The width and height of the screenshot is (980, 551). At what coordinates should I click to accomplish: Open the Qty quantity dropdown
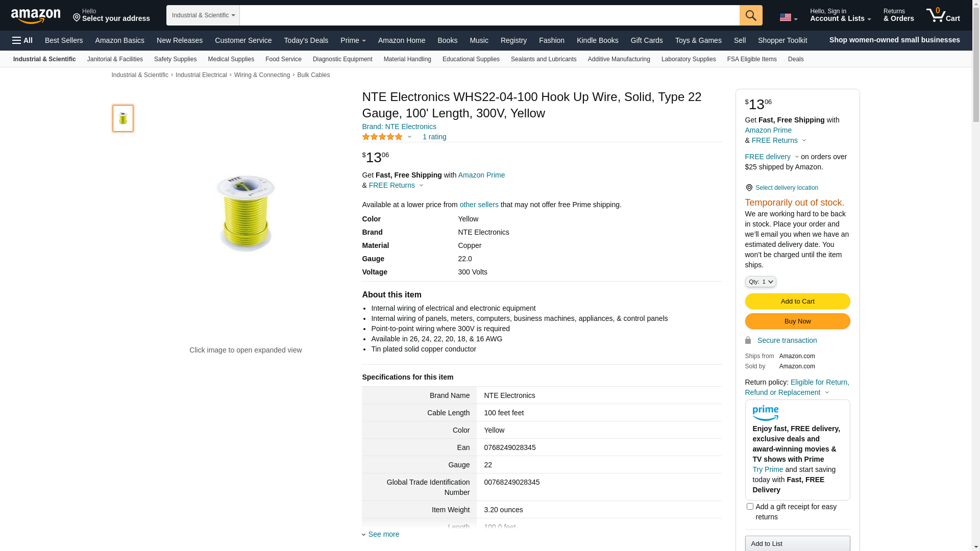(760, 282)
